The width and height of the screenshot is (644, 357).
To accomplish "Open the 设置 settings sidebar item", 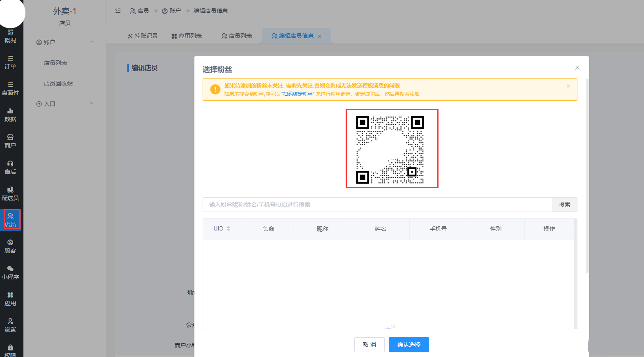I will coord(10,325).
